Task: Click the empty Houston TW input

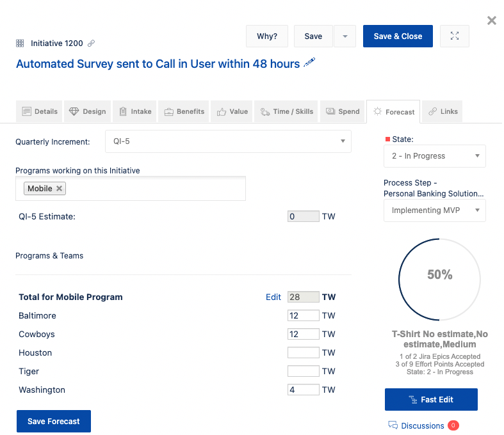Action: pos(303,352)
